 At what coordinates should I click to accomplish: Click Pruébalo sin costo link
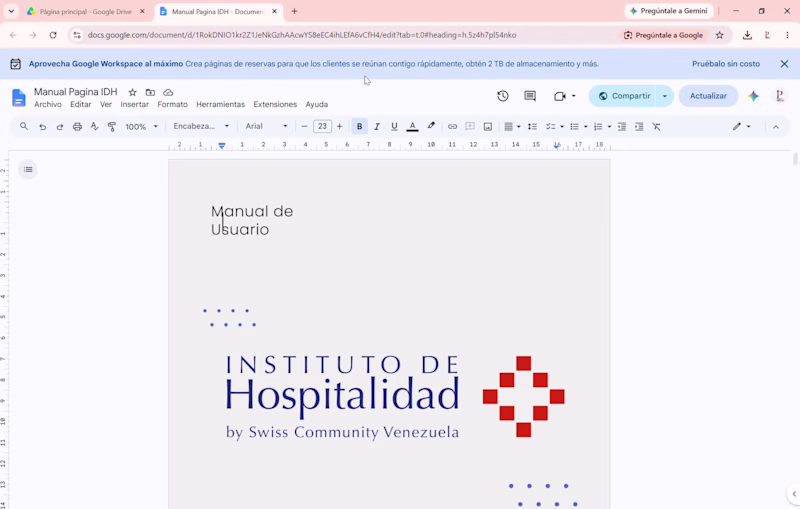[726, 64]
